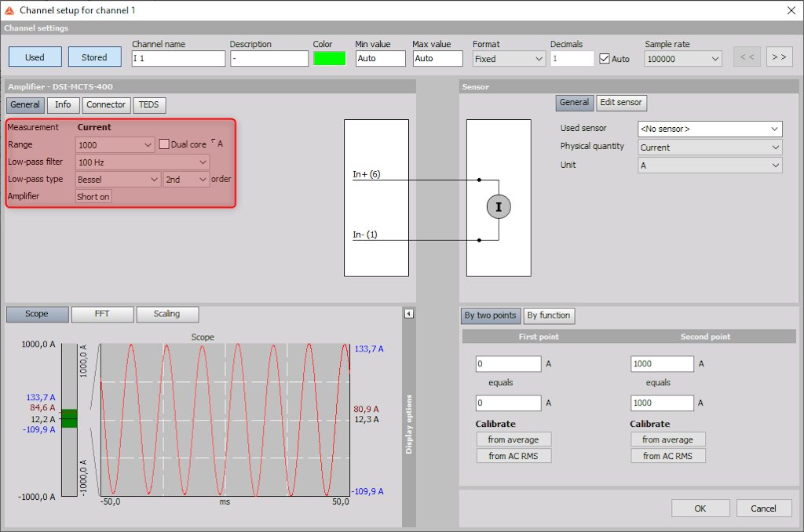
Task: Go to previous channel with << button
Action: (747, 57)
